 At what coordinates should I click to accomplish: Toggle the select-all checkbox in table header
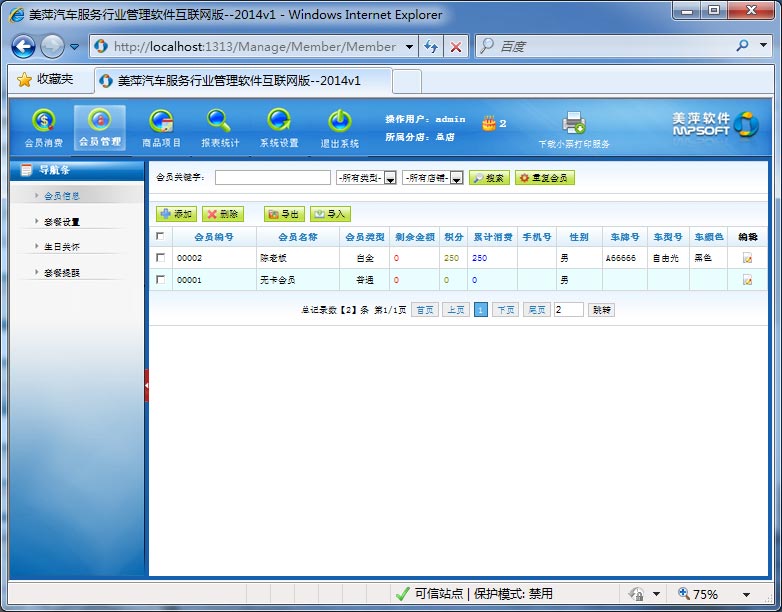pos(161,237)
